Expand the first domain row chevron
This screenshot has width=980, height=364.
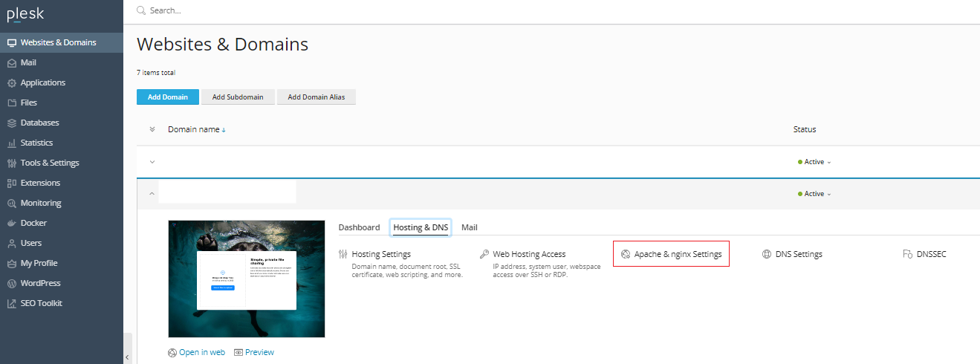click(x=152, y=162)
